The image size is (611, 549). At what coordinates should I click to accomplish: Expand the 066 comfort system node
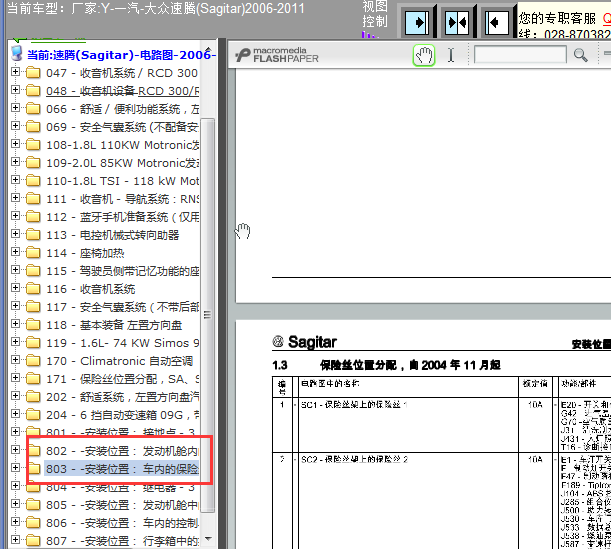(15, 108)
